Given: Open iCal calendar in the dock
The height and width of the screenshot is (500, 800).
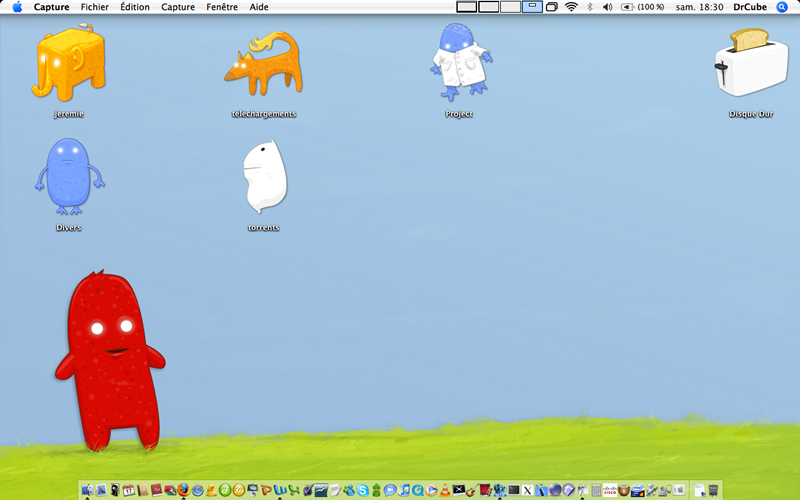Looking at the screenshot, I should coord(129,490).
